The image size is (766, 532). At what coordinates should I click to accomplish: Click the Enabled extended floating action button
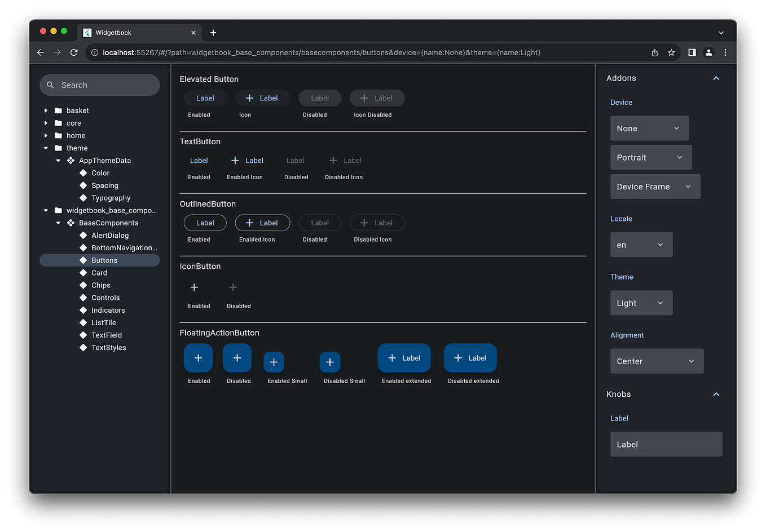tap(404, 358)
